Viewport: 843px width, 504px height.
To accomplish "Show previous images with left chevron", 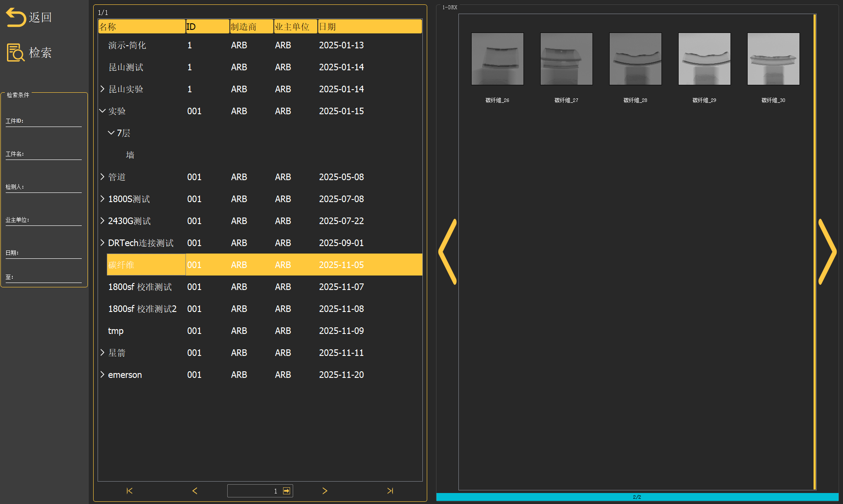I will [448, 252].
